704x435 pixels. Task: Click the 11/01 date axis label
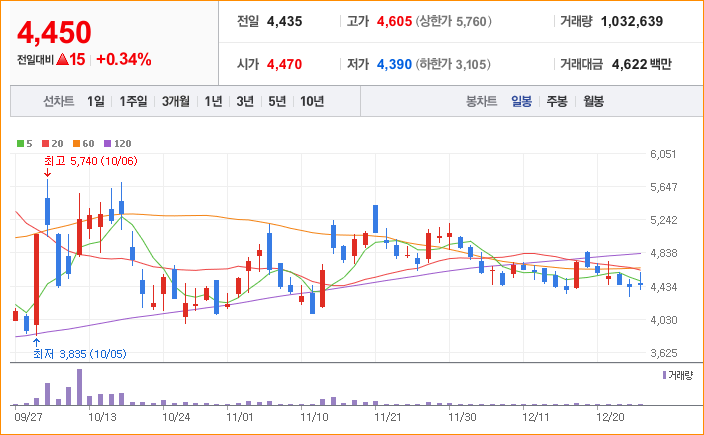[240, 417]
